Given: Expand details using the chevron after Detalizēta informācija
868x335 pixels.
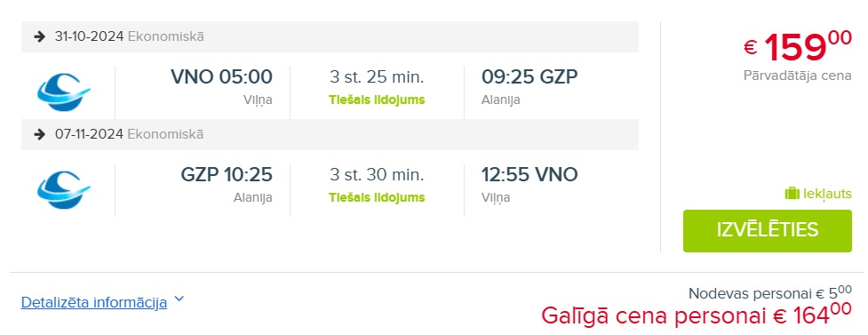Looking at the screenshot, I should point(179,299).
